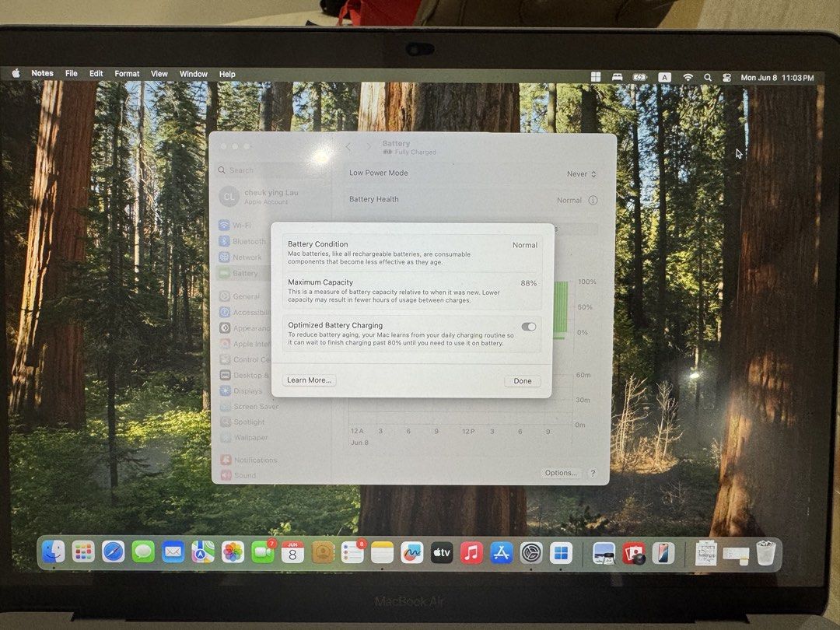Open Finder from the Dock
The width and height of the screenshot is (840, 630).
click(x=53, y=551)
